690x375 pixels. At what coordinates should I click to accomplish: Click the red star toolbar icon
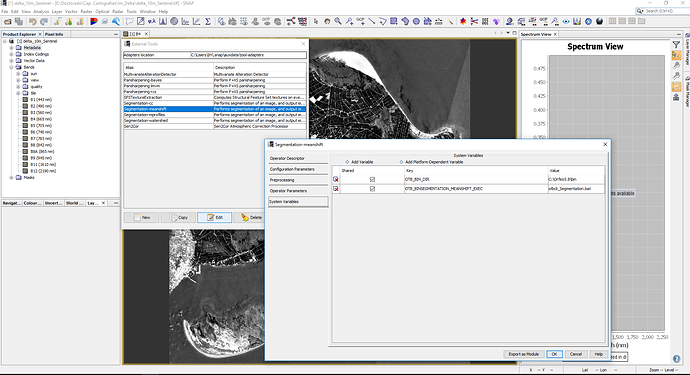[x=463, y=21]
